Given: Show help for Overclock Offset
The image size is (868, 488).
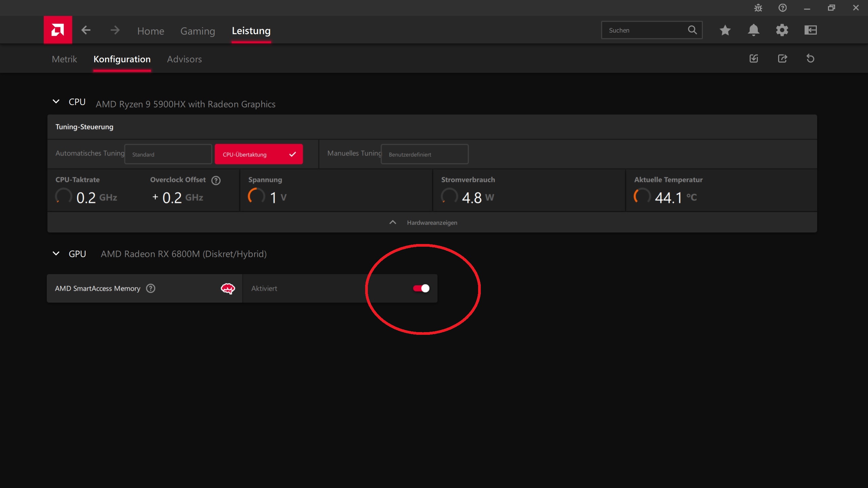Looking at the screenshot, I should [x=216, y=180].
